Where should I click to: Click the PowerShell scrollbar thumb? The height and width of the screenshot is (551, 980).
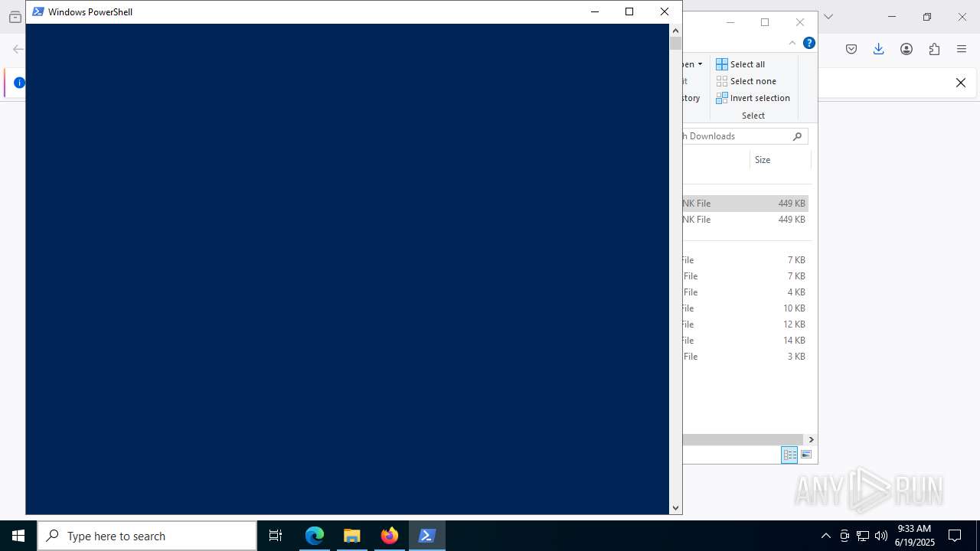[x=675, y=44]
